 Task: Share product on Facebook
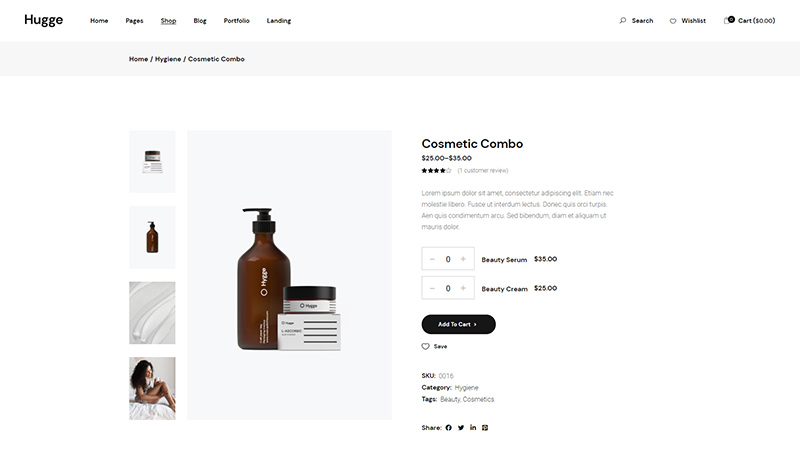click(448, 427)
